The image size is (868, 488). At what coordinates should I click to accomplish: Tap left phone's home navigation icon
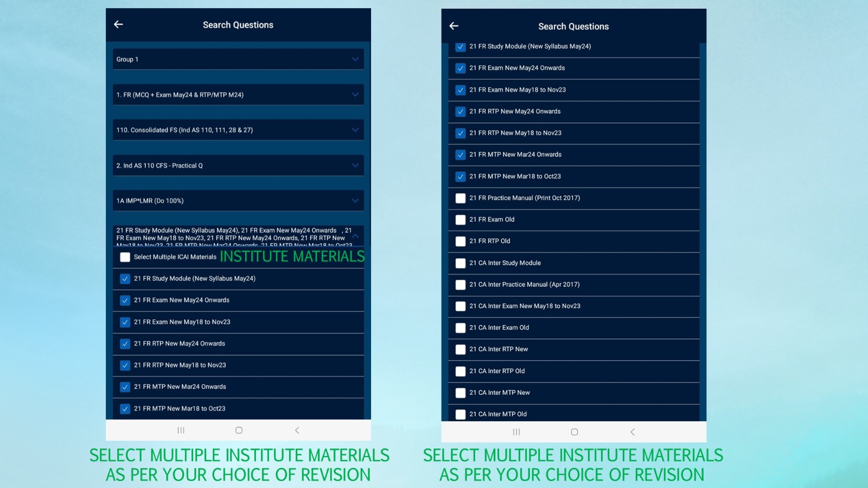[239, 430]
